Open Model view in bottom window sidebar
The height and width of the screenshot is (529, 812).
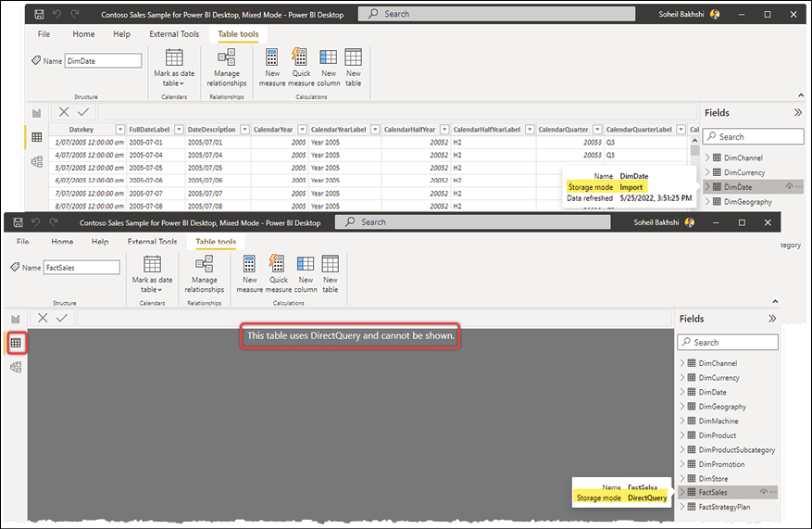pyautogui.click(x=16, y=368)
